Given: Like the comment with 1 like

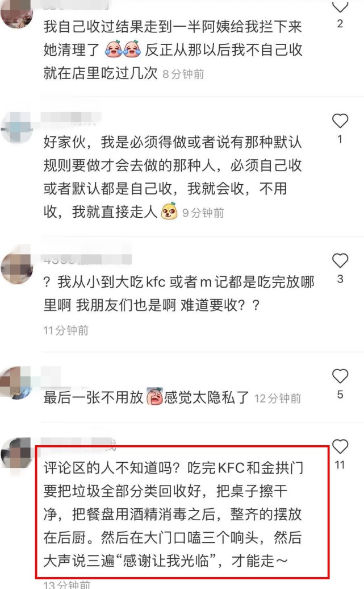Looking at the screenshot, I should 340,121.
